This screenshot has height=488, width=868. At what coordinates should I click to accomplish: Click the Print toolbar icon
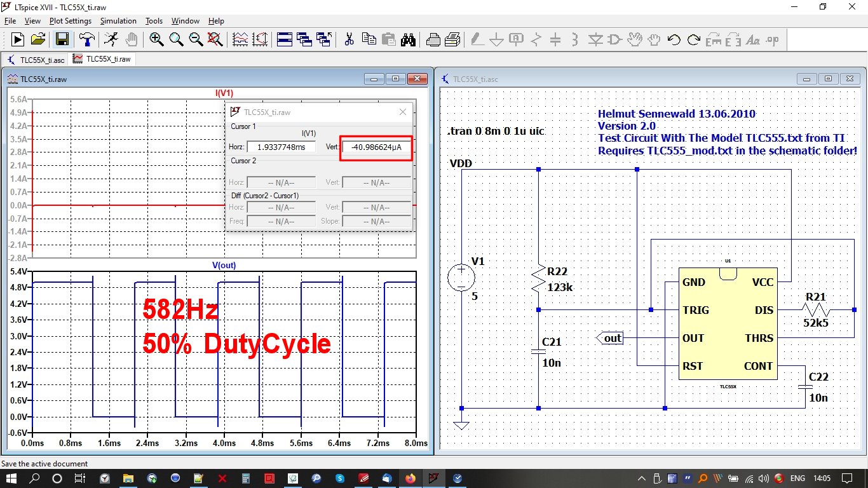click(452, 39)
